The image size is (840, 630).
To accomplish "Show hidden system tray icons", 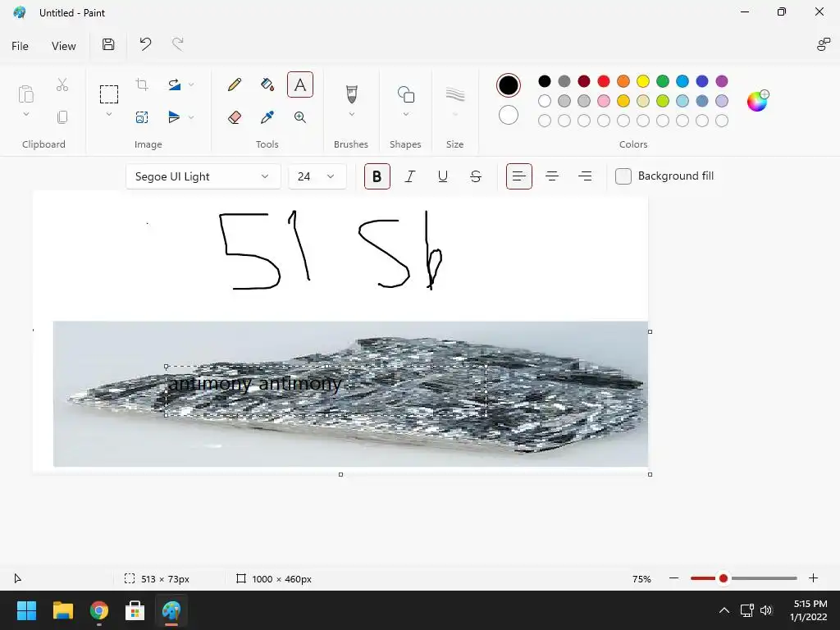I will point(724,610).
